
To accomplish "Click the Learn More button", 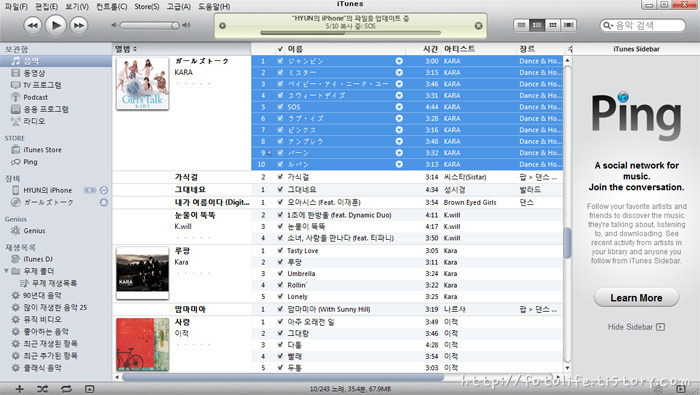I will [636, 298].
